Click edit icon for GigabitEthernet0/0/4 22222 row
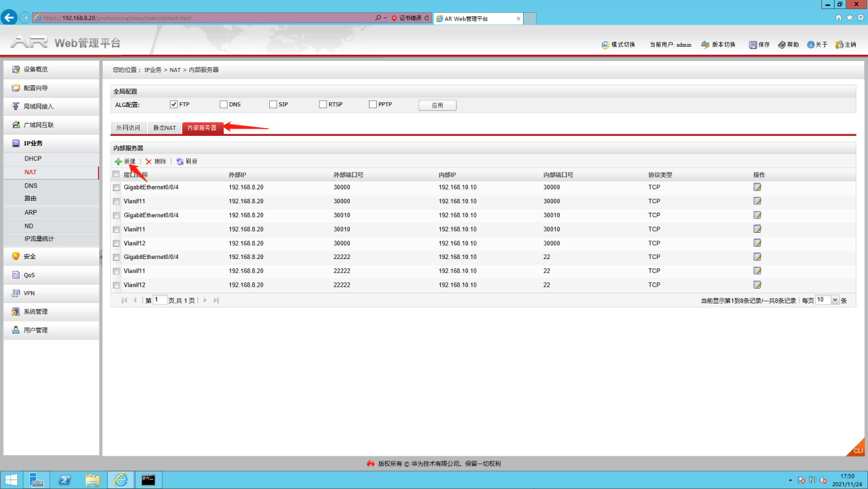 tap(757, 257)
